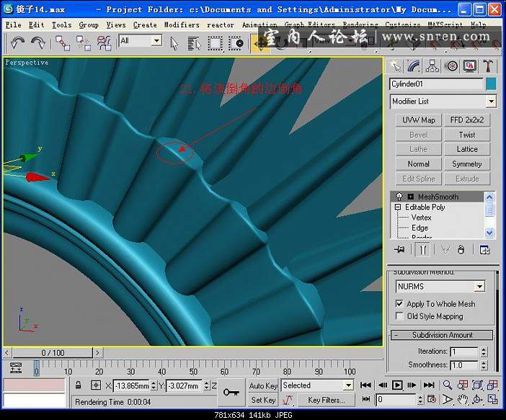This screenshot has width=506, height=420.
Task: Remove modifier from the stack icon
Action: point(461,250)
